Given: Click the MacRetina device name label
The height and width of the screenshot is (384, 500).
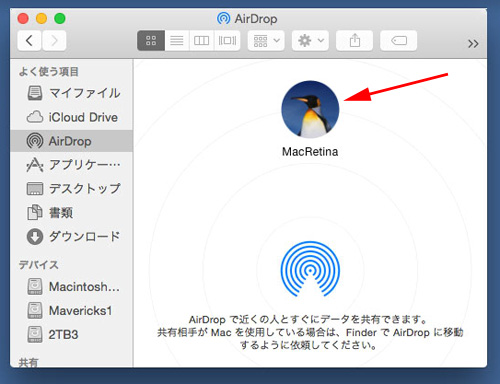Looking at the screenshot, I should [x=310, y=152].
